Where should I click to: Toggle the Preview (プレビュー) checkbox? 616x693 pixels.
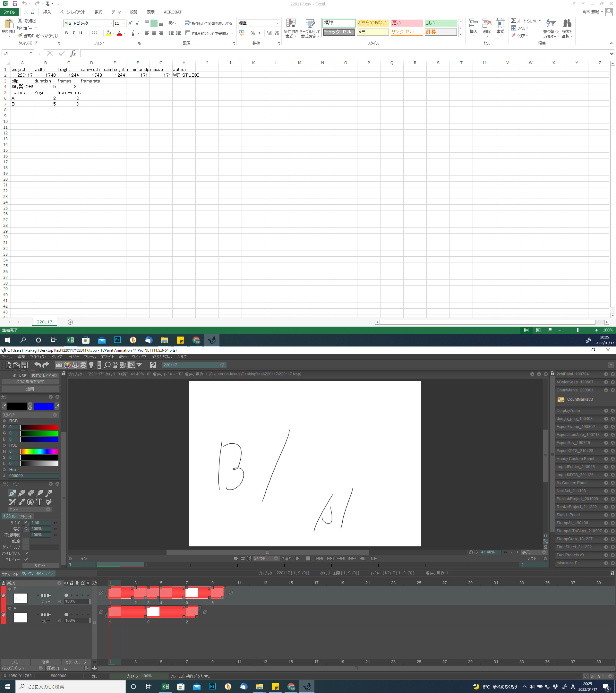point(26,559)
